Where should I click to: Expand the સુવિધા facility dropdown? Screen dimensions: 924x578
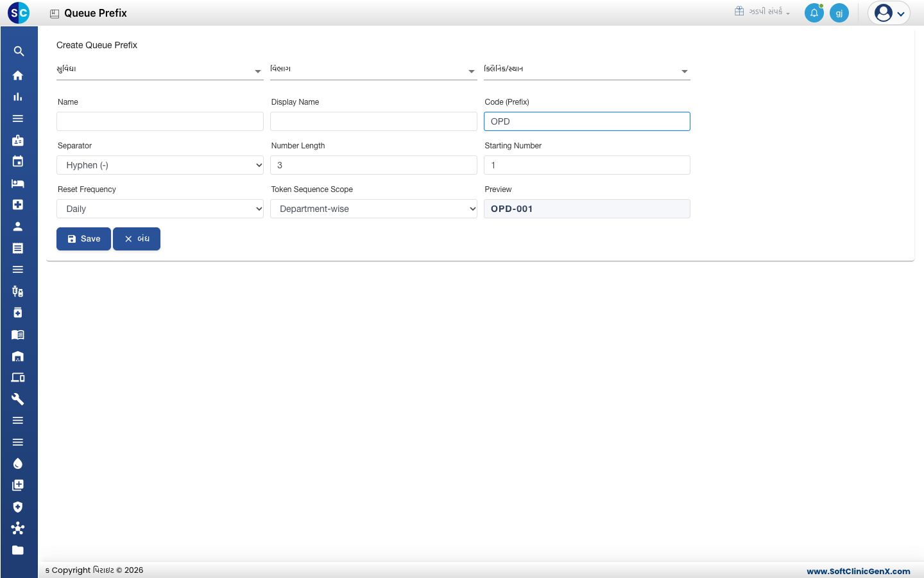point(160,70)
